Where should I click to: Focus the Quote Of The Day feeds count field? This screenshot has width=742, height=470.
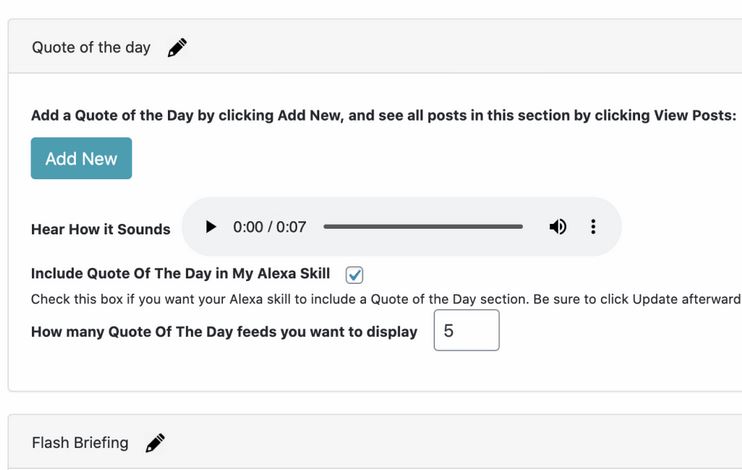[467, 330]
